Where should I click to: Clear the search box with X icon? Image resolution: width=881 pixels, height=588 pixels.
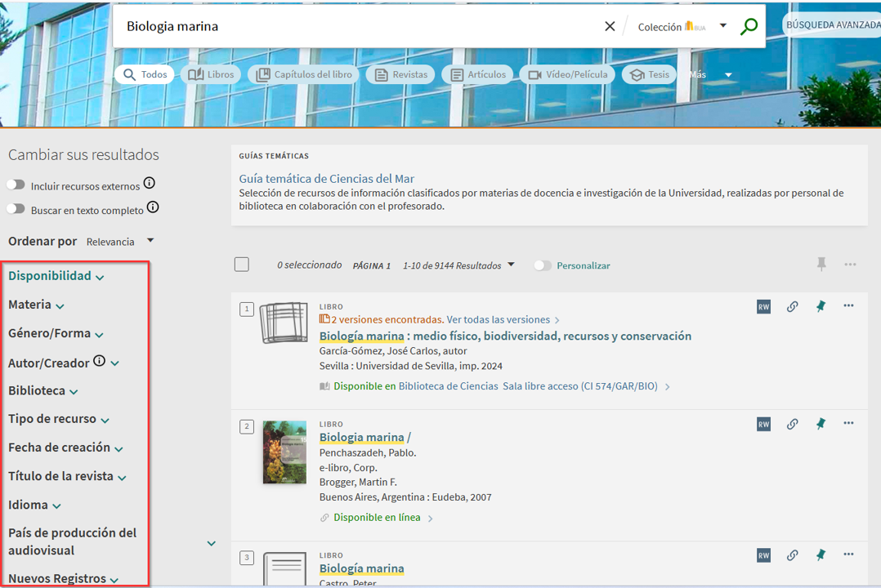pos(610,26)
